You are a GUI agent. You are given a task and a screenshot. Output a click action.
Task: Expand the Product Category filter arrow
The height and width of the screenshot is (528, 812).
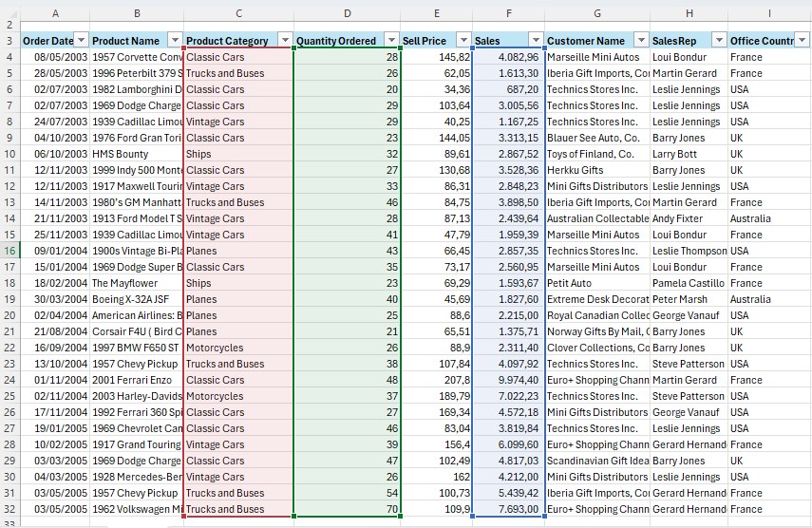coord(284,41)
